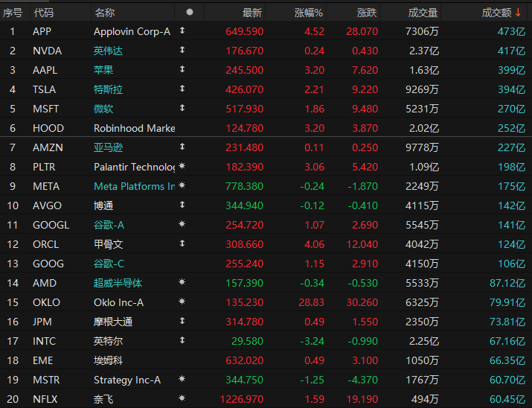Click the GOOG ticker code in row 13
532x408 pixels.
[x=48, y=264]
